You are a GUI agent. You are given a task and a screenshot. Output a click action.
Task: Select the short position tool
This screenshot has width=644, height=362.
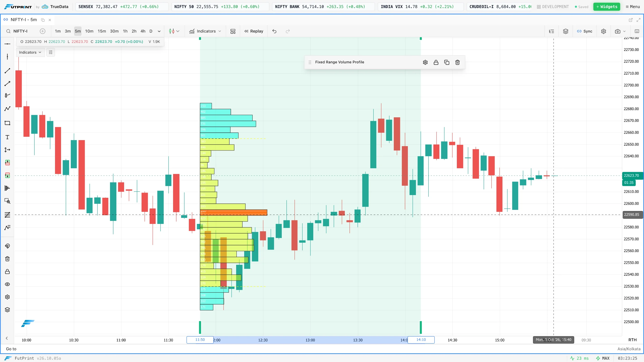7,175
